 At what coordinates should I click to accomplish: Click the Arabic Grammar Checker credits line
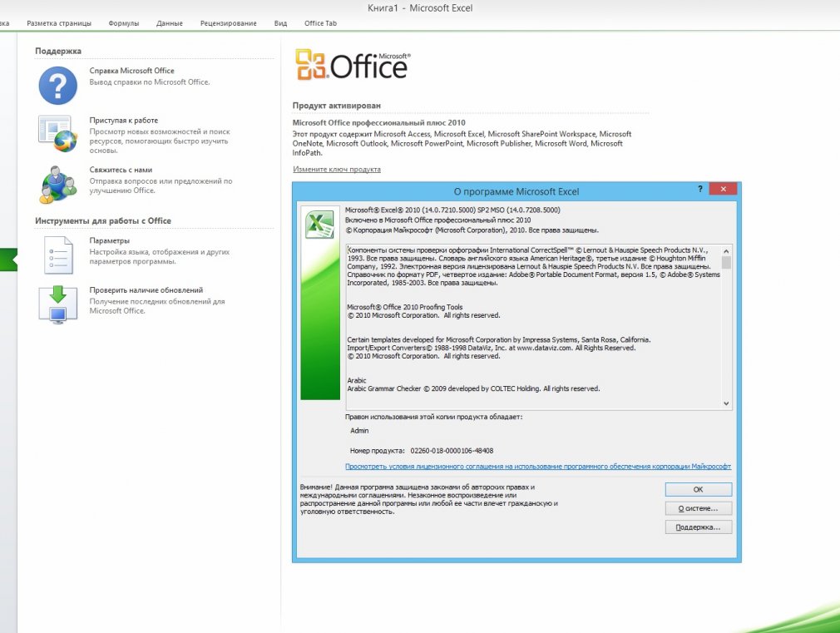473,388
